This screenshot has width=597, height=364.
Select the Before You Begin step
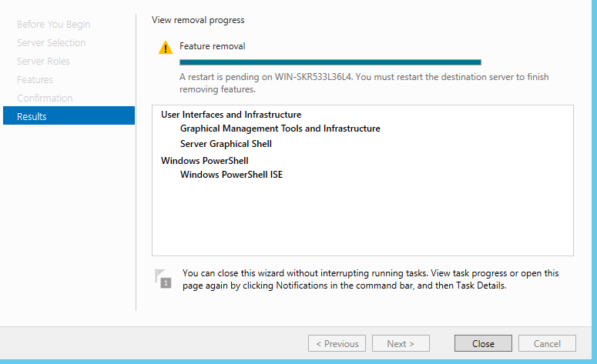(x=53, y=25)
